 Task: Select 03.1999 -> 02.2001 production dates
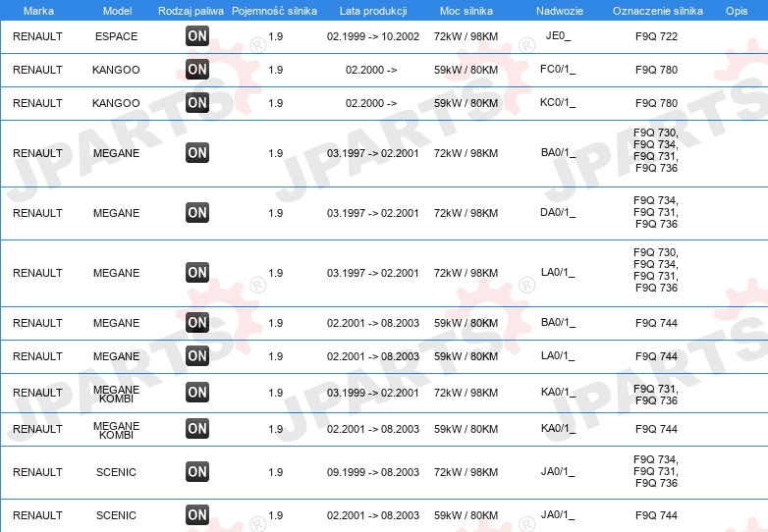[373, 393]
